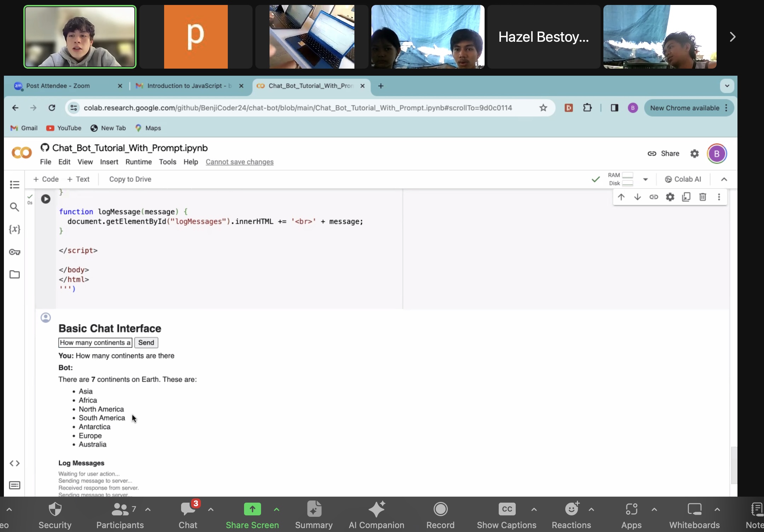
Task: Open code snippets icon in sidebar
Action: [15, 463]
